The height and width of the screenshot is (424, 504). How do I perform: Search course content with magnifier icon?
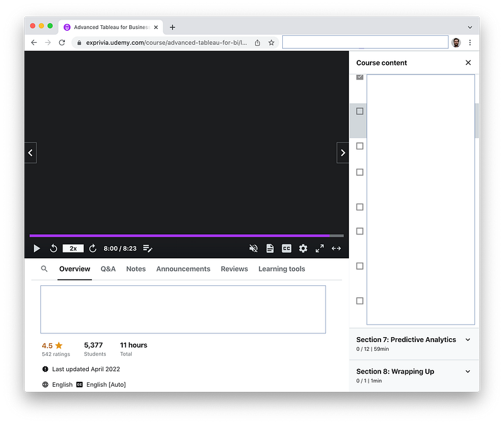44,269
